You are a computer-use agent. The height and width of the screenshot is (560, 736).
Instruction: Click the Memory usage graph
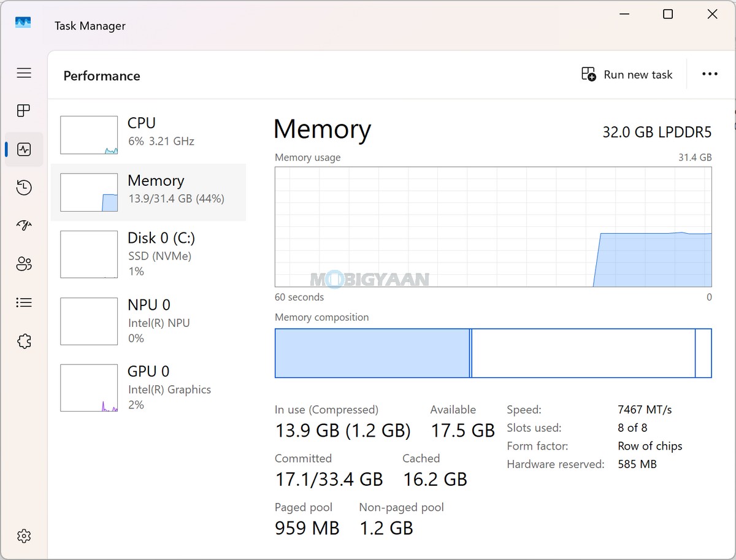coord(493,226)
